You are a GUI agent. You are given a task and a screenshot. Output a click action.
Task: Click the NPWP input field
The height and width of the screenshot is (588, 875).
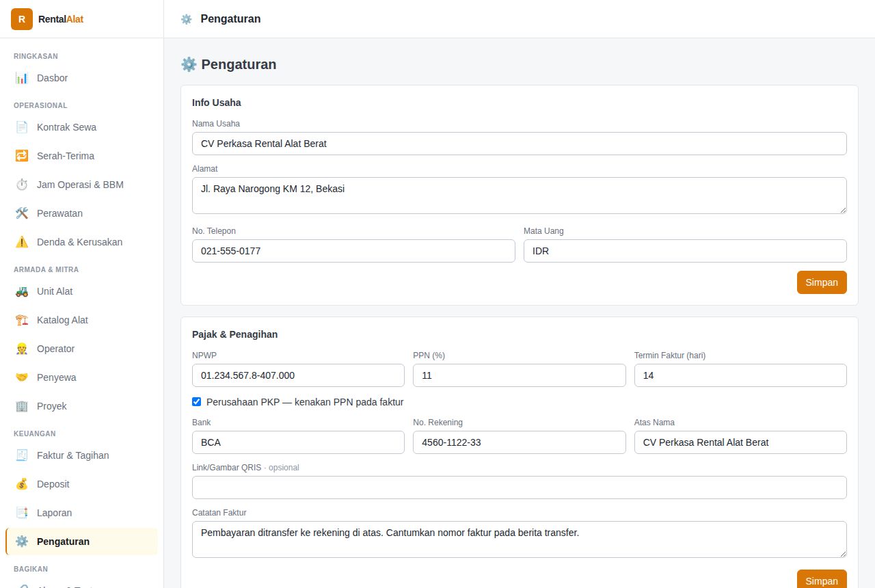click(298, 375)
